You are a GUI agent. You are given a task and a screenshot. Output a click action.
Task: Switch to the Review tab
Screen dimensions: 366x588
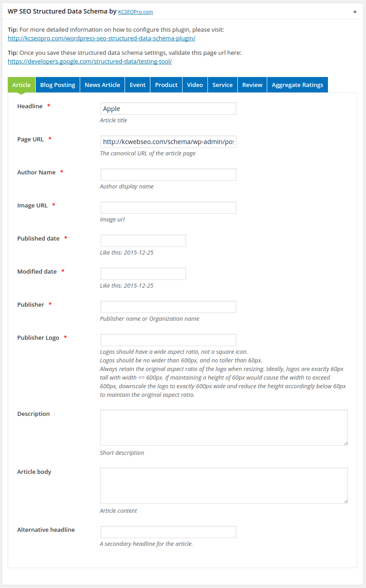click(x=252, y=85)
